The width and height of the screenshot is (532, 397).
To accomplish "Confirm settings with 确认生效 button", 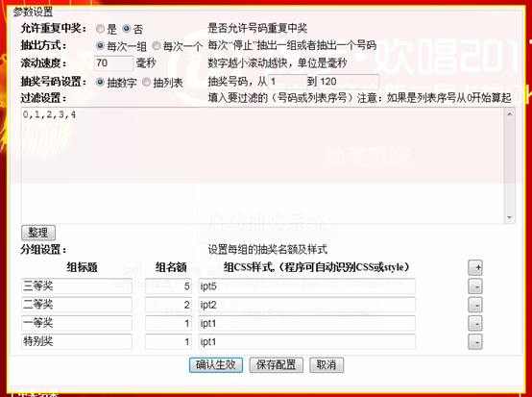I will [x=216, y=365].
